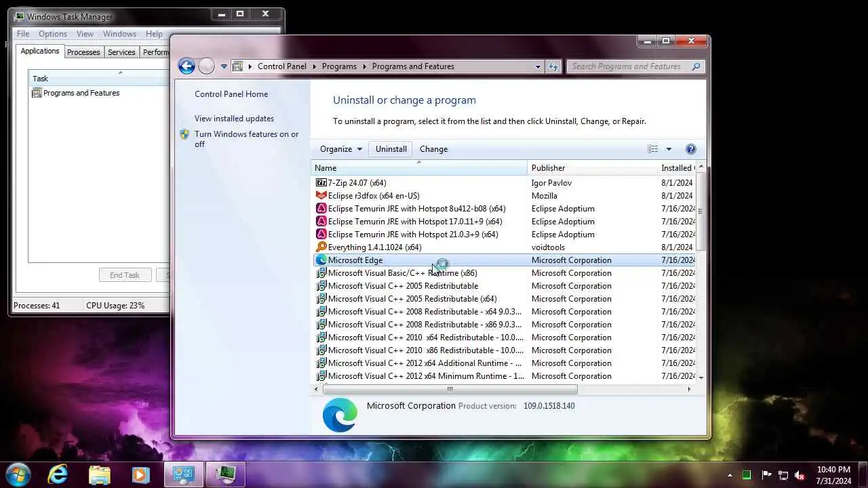Click the 7-Zip program icon in list
Image resolution: width=868 pixels, height=488 pixels.
[321, 183]
